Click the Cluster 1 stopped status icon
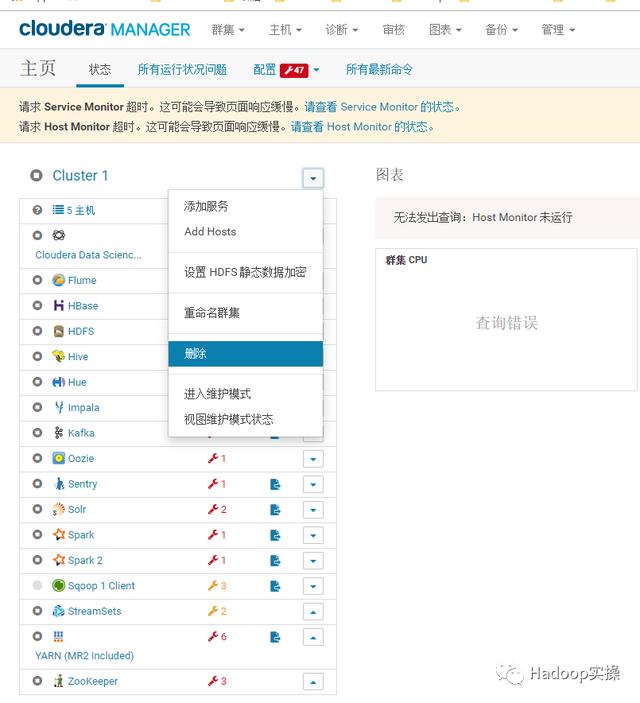 click(x=36, y=175)
